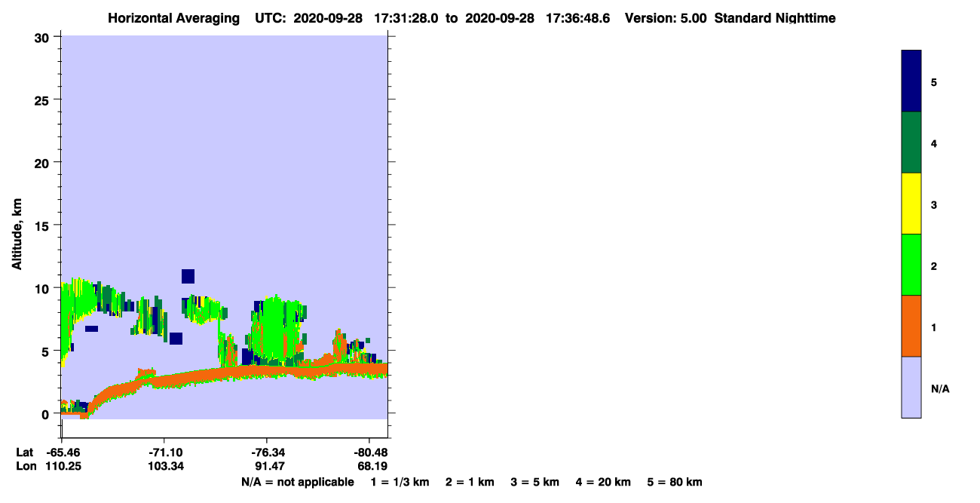The width and height of the screenshot is (980, 503).
Task: Click the longitude value 91.47
Action: click(268, 466)
